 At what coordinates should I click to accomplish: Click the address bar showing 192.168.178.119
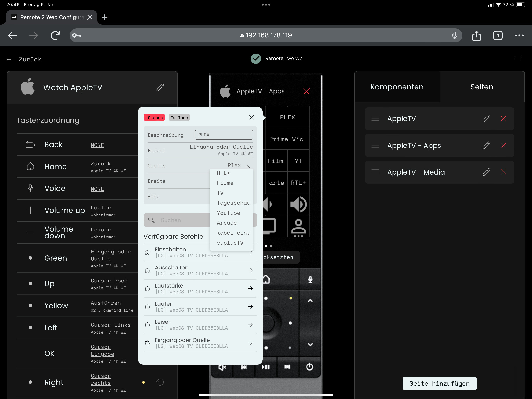tap(266, 35)
